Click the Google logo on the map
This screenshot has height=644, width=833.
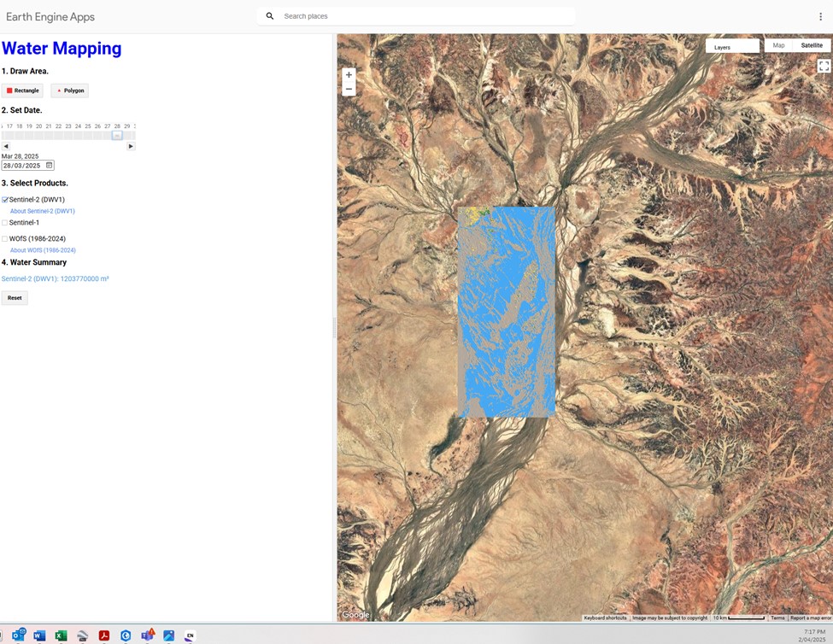click(x=355, y=615)
